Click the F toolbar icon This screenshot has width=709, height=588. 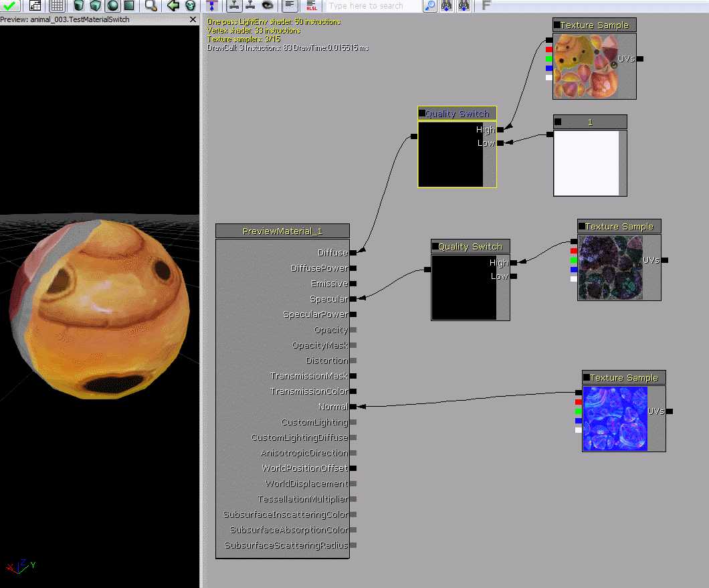click(x=486, y=5)
